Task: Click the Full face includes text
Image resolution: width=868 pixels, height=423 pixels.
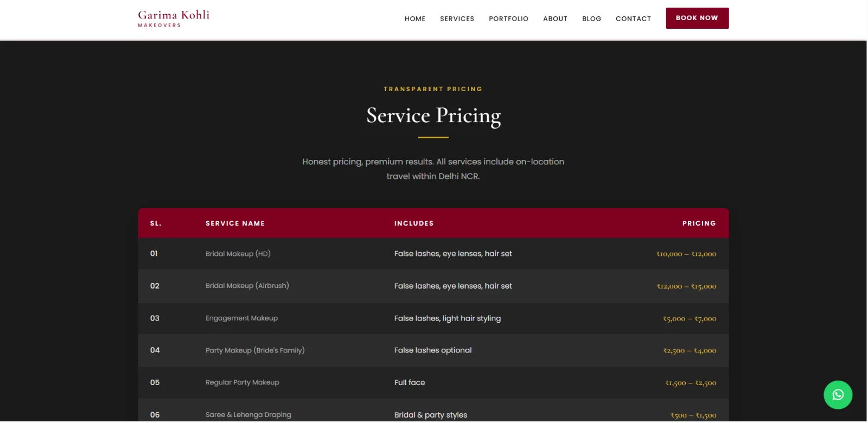Action: 410,382
